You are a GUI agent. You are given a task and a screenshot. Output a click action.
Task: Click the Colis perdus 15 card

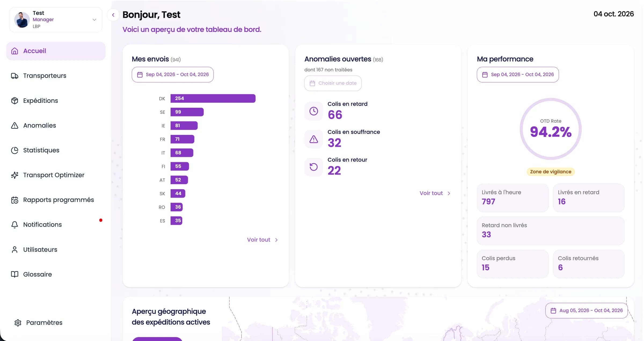click(x=513, y=264)
